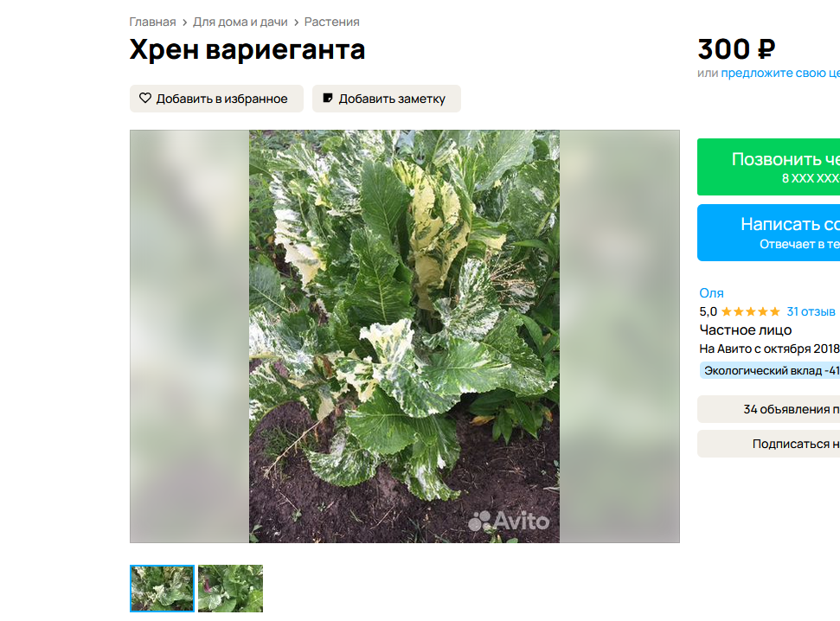Viewport: 840px width, 621px height.
Task: Click the note icon in add note button
Action: pyautogui.click(x=327, y=98)
